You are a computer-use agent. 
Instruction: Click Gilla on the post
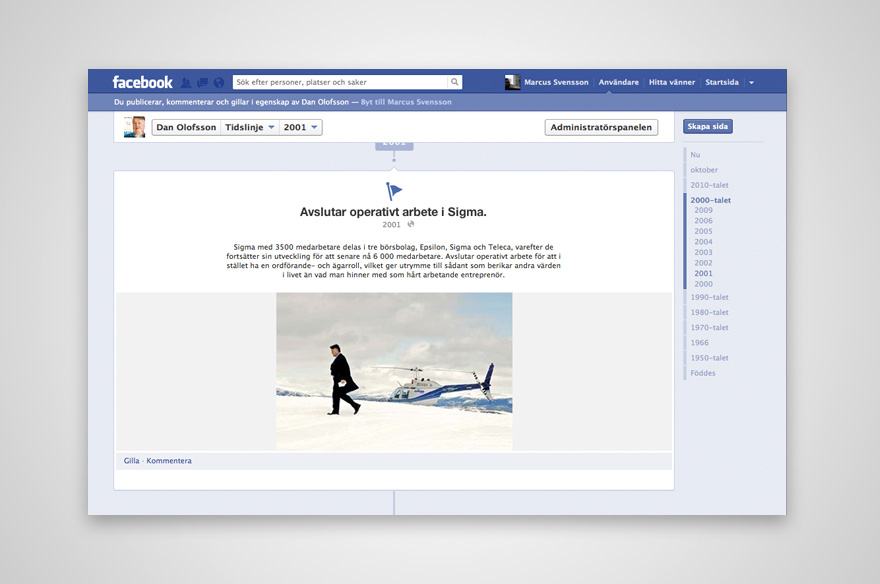click(131, 461)
